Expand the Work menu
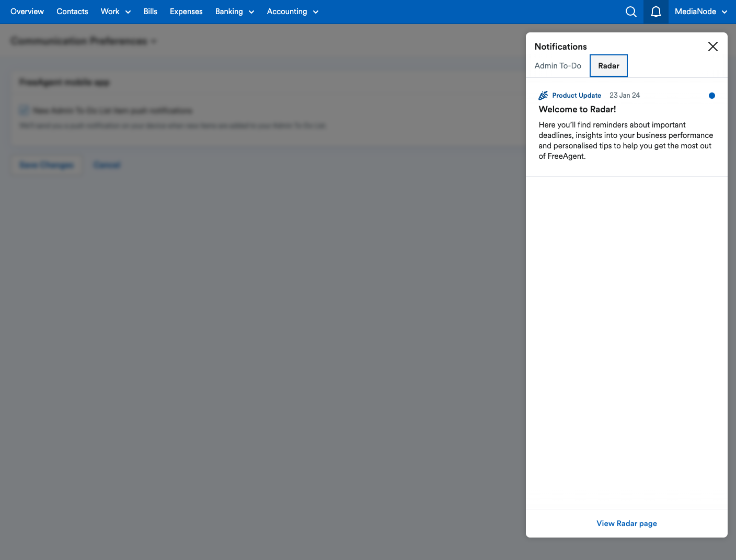 point(116,11)
